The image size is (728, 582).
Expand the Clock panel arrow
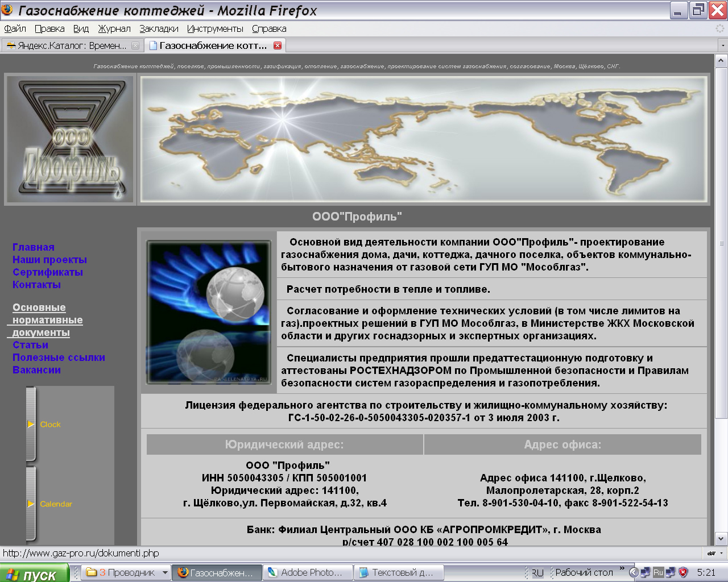pyautogui.click(x=31, y=425)
